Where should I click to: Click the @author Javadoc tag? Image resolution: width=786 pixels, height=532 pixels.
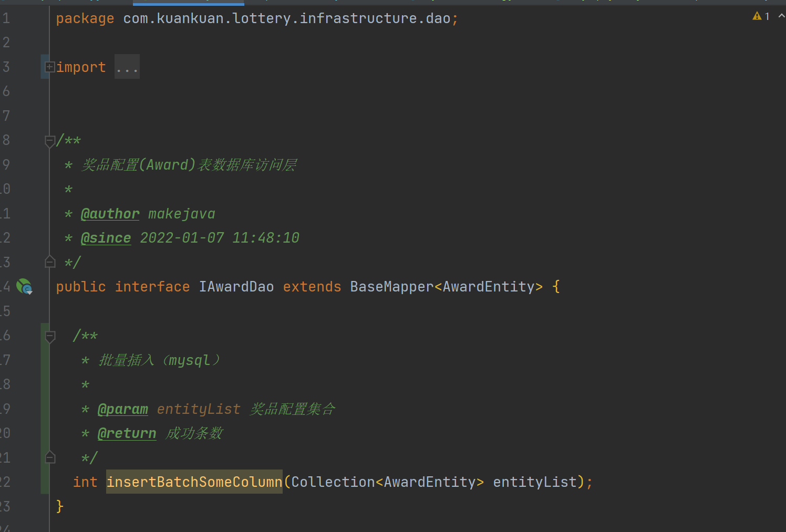tap(110, 214)
